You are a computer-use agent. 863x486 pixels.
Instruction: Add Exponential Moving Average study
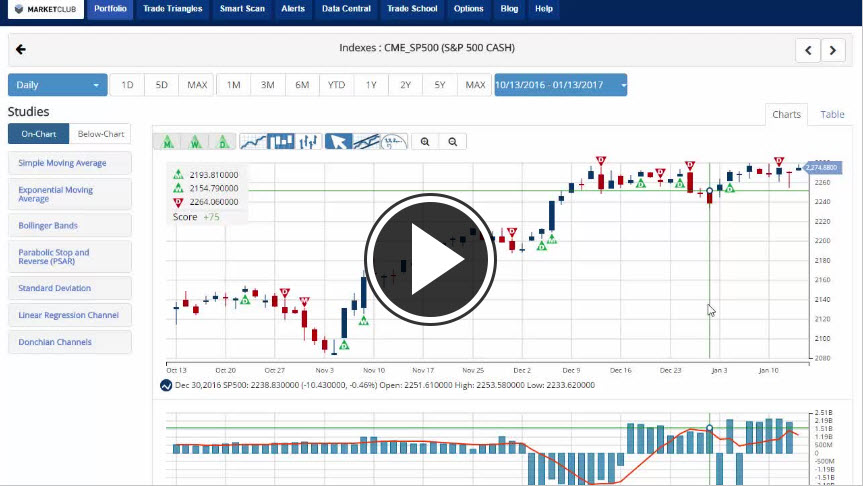point(70,194)
